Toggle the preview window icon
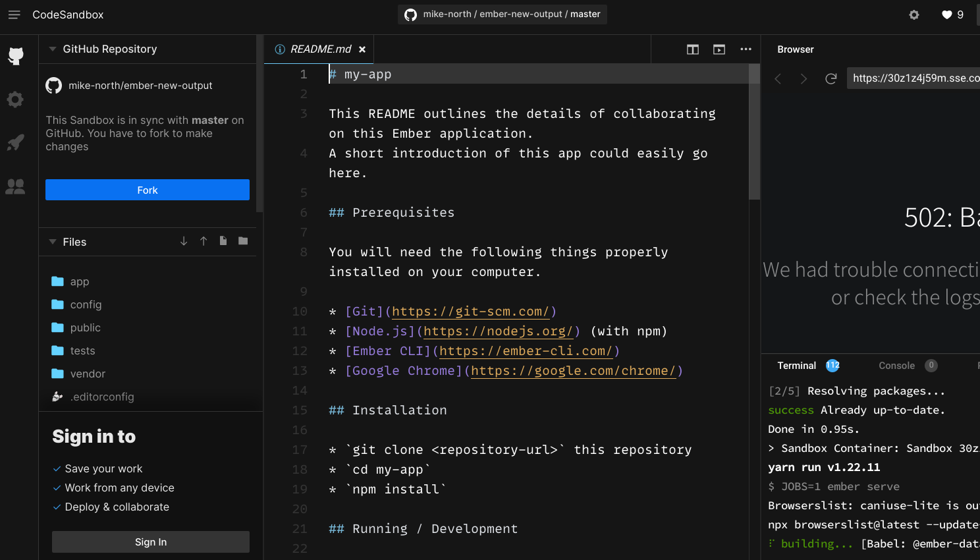Image resolution: width=980 pixels, height=560 pixels. coord(719,49)
